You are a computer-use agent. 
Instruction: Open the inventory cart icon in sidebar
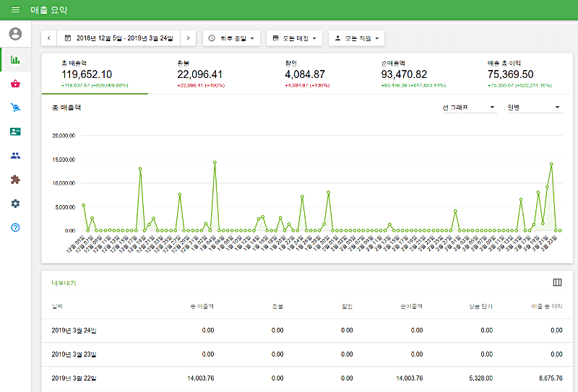pos(15,108)
